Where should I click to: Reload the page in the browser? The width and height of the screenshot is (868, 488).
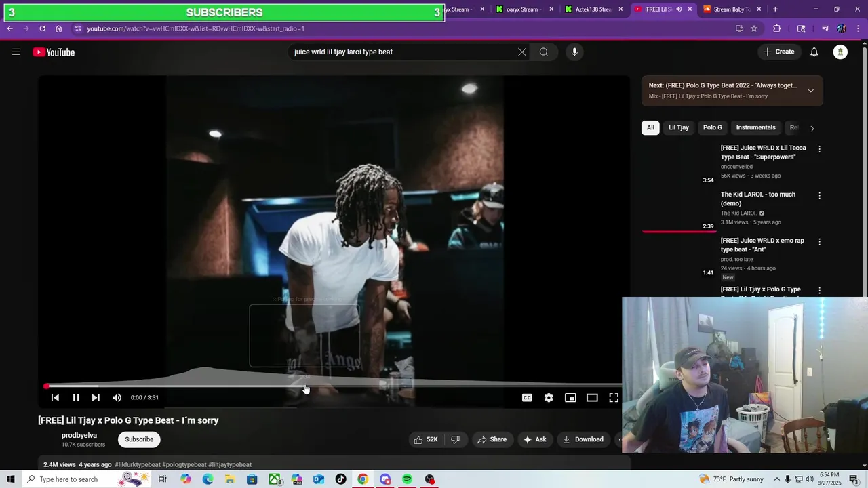tap(42, 28)
